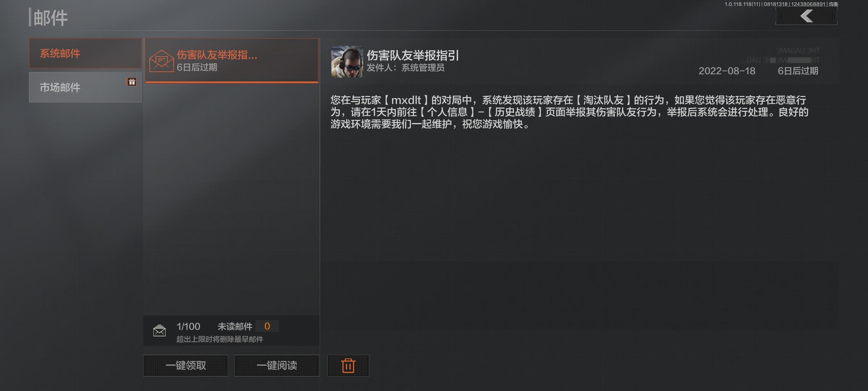Click the stacked envelope icon beside 1/100
Viewport: 868px width, 391px height.
(159, 331)
